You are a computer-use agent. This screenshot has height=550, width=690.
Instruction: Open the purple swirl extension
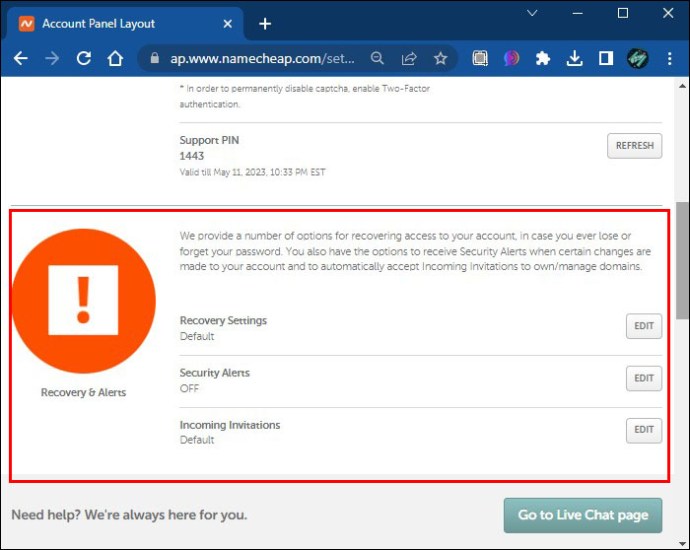point(511,58)
